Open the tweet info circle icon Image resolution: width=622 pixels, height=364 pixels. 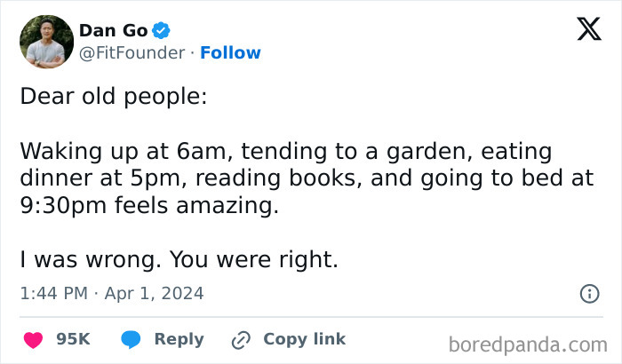click(x=588, y=293)
